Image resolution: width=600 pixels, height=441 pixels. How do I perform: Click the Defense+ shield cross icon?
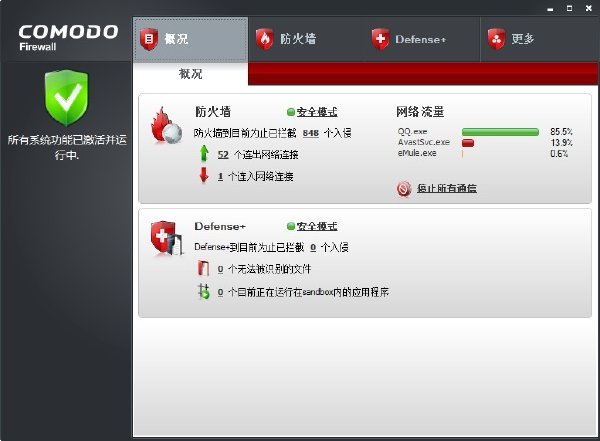(x=167, y=238)
